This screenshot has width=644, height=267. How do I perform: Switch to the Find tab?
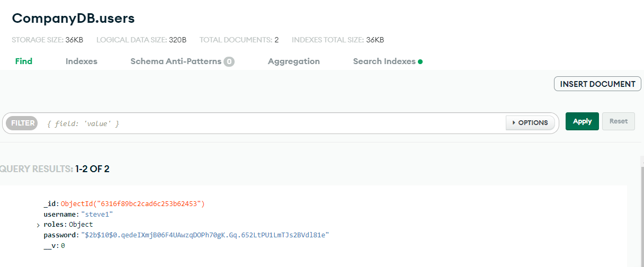tap(24, 61)
